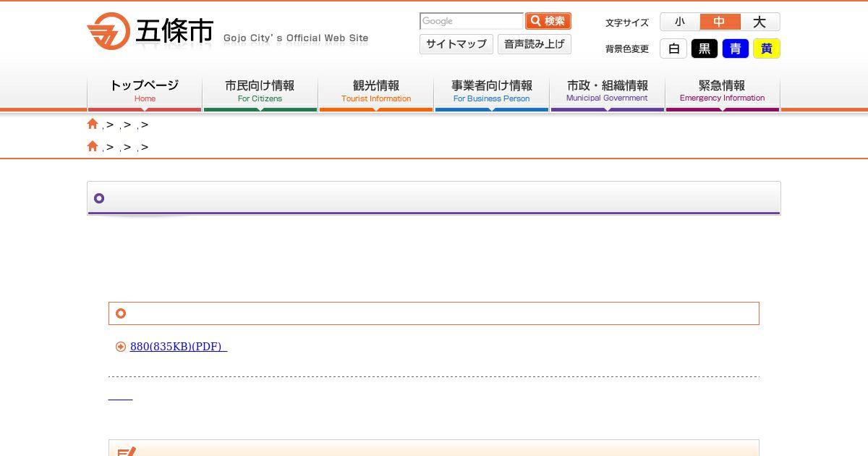Click the Google search input field
Image resolution: width=868 pixels, height=456 pixels.
point(472,21)
